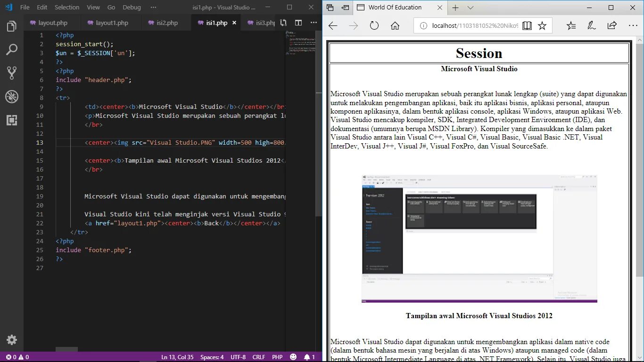Viewport: 644px width, 362px height.
Task: Open the errors and warnings panel
Action: point(17,357)
